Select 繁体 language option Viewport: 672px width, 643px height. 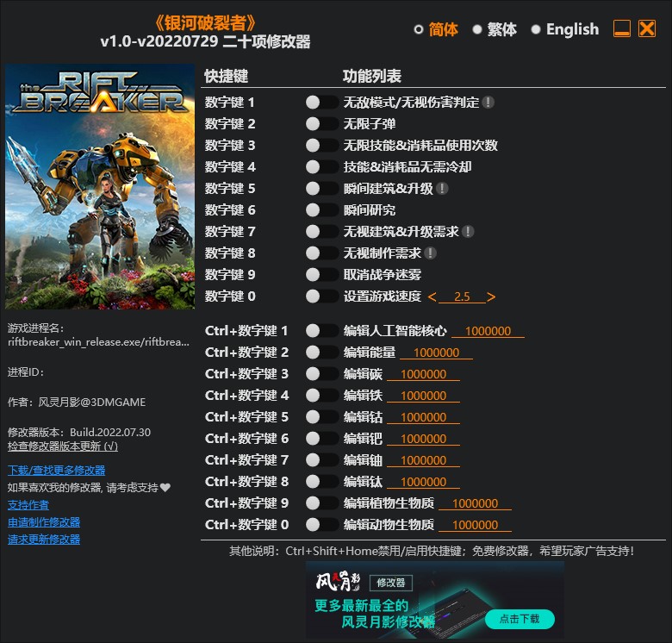[495, 29]
